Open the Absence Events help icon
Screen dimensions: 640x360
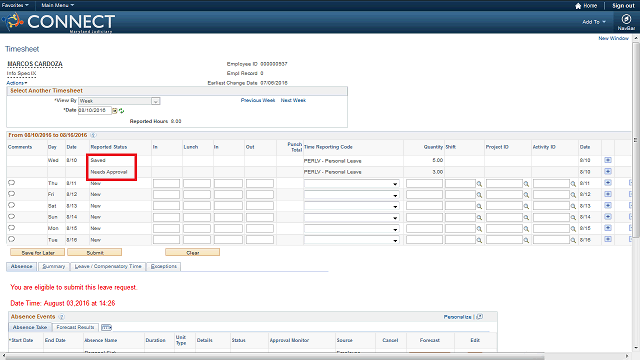(61, 317)
